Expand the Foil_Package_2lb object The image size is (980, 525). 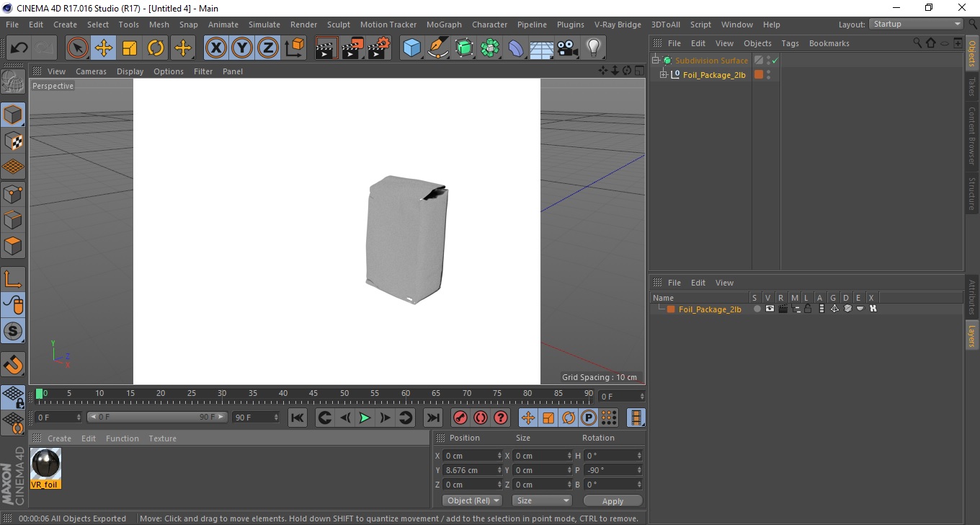(664, 75)
